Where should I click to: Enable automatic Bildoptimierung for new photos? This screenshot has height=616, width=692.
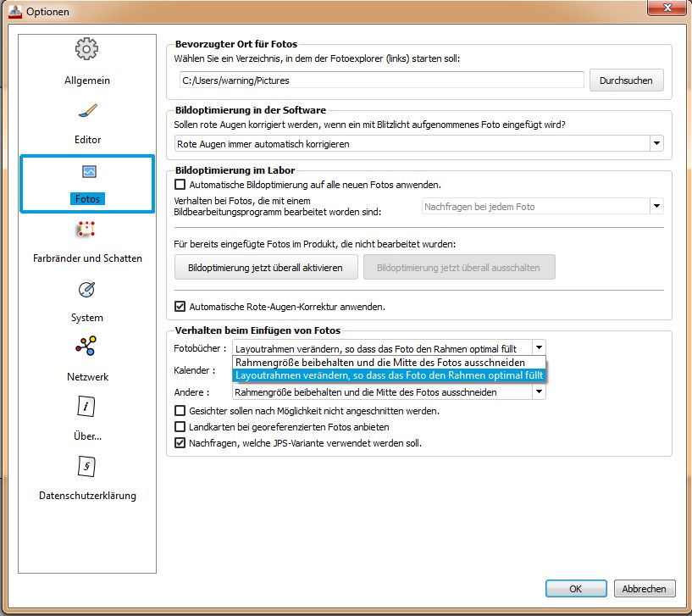[180, 184]
